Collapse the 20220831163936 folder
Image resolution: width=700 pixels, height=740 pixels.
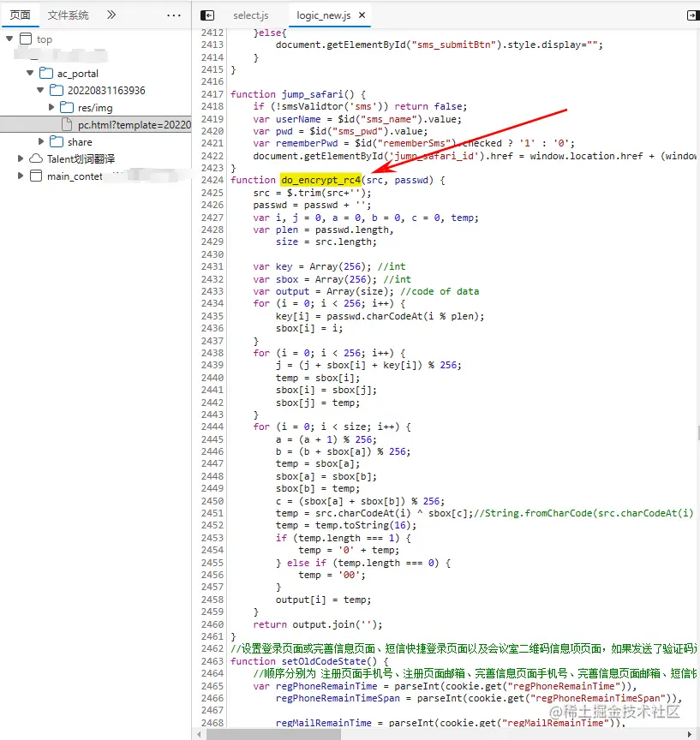pyautogui.click(x=40, y=90)
